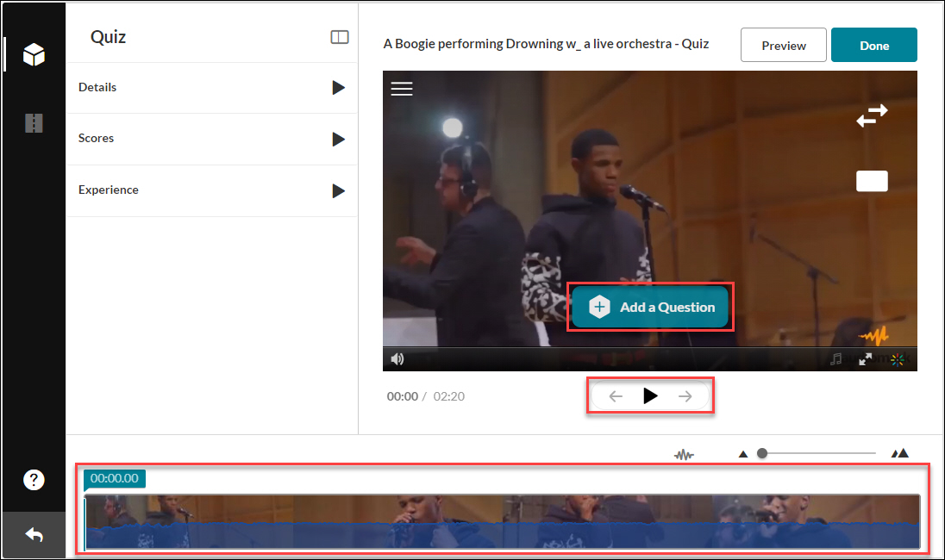Step to next frame arrow
The width and height of the screenshot is (945, 560).
pyautogui.click(x=685, y=396)
